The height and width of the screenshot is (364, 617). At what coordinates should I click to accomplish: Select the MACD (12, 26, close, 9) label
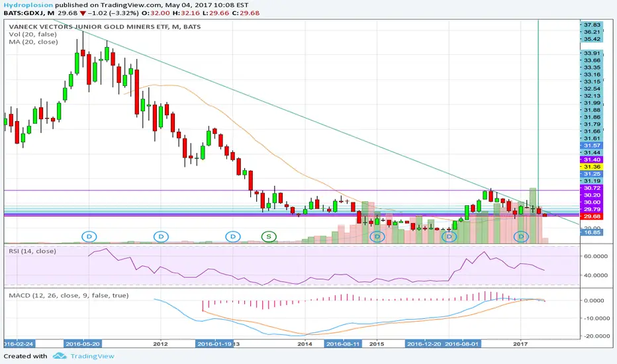point(68,295)
